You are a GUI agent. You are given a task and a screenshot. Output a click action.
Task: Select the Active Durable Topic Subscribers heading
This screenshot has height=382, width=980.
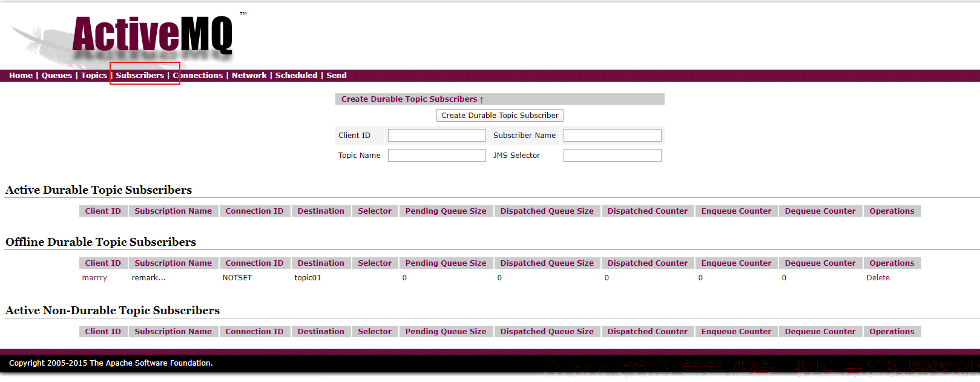[99, 190]
